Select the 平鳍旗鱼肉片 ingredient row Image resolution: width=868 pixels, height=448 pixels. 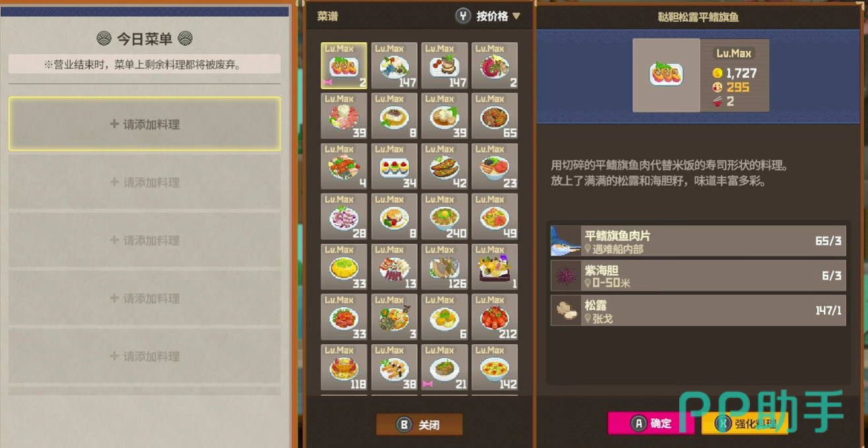[x=698, y=241]
